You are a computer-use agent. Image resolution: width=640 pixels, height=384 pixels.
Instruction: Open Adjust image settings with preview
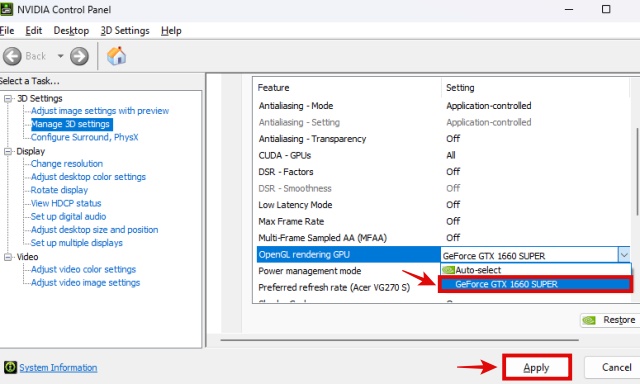pyautogui.click(x=100, y=111)
